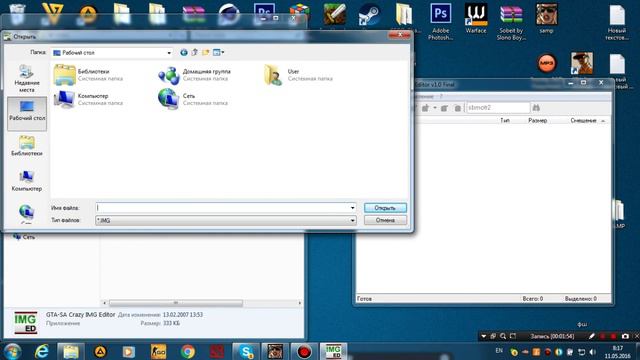The height and width of the screenshot is (360, 640).
Task: Click the search box in IMG Editor
Action: [498, 108]
